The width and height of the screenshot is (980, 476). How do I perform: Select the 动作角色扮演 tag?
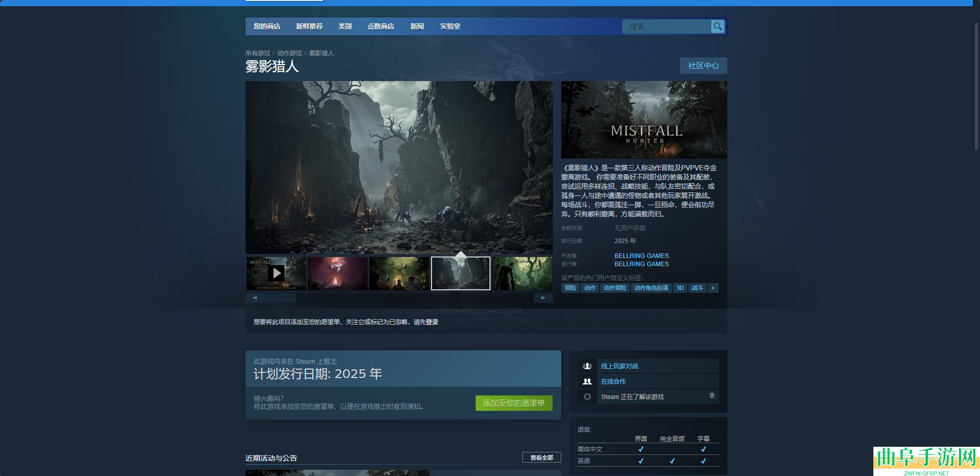(651, 288)
